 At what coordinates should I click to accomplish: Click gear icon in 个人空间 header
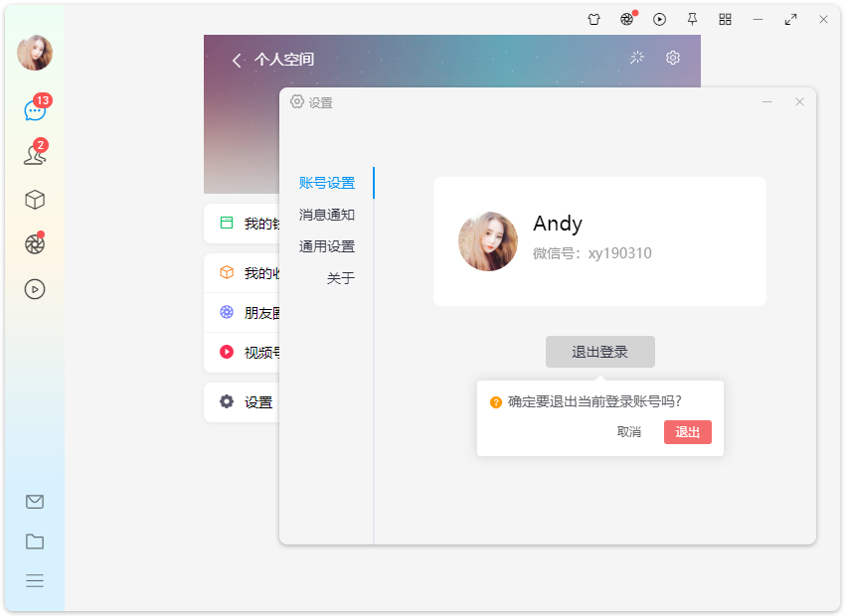coord(673,58)
